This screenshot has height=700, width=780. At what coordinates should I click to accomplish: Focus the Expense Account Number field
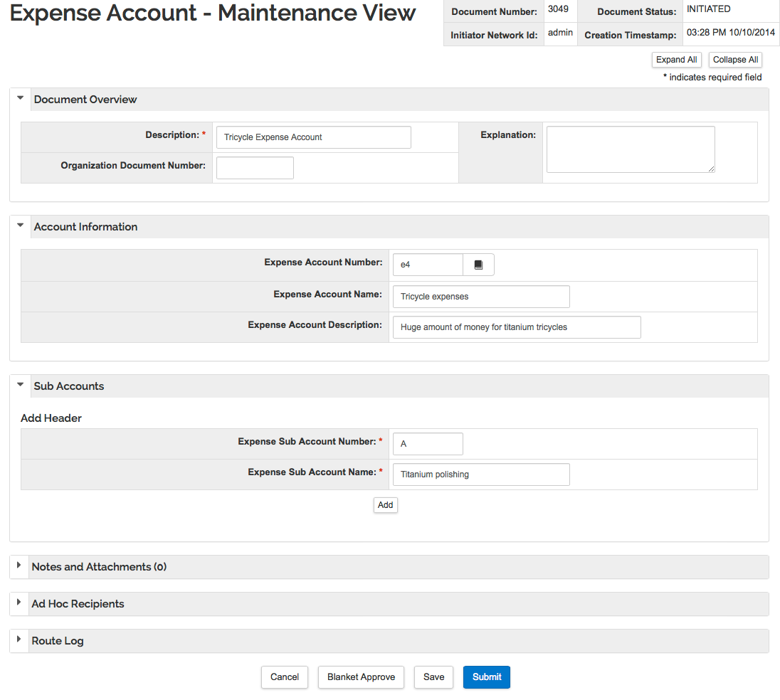coord(428,265)
